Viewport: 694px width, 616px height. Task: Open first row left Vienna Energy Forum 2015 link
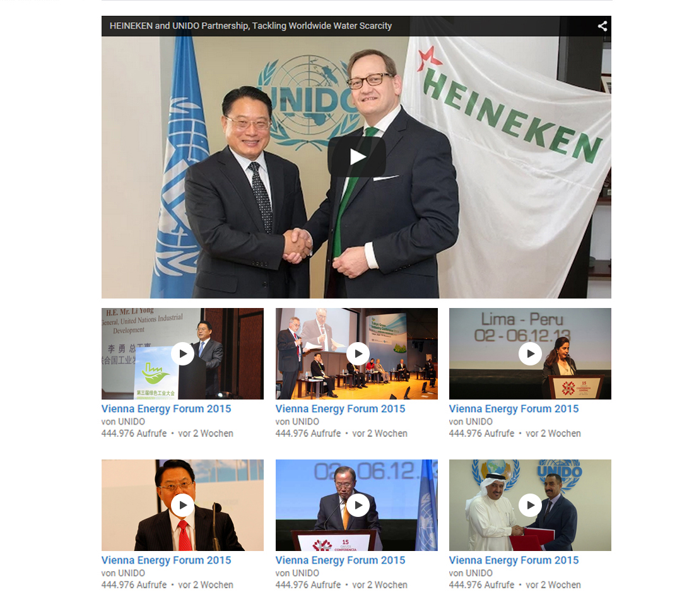166,409
